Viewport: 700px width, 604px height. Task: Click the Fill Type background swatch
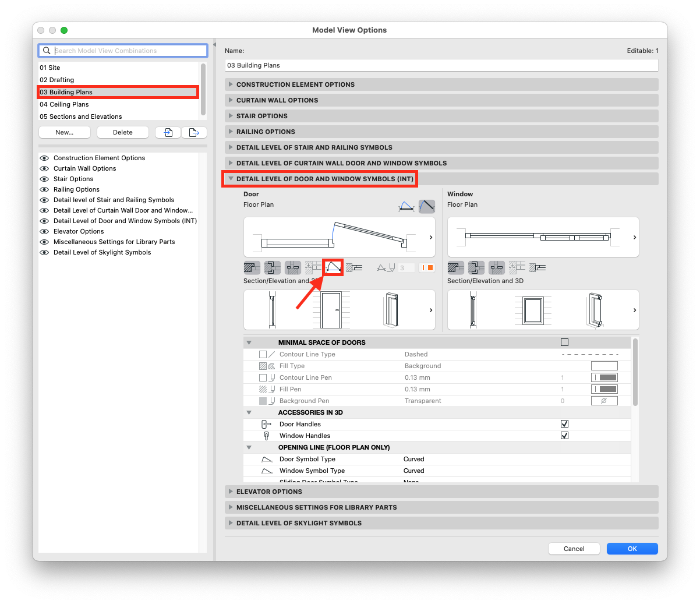click(604, 366)
